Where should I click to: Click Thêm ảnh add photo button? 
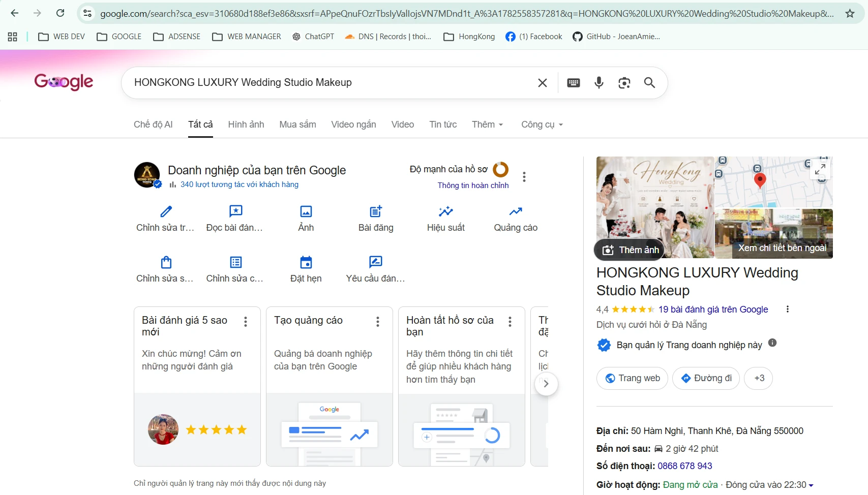click(630, 250)
